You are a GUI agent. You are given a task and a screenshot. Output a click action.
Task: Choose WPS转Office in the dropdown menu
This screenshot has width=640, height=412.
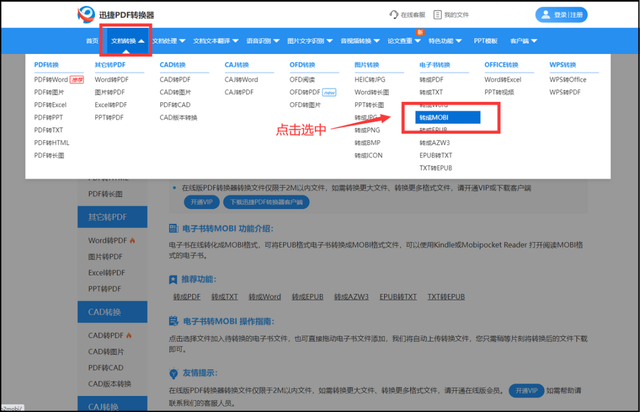click(x=568, y=80)
